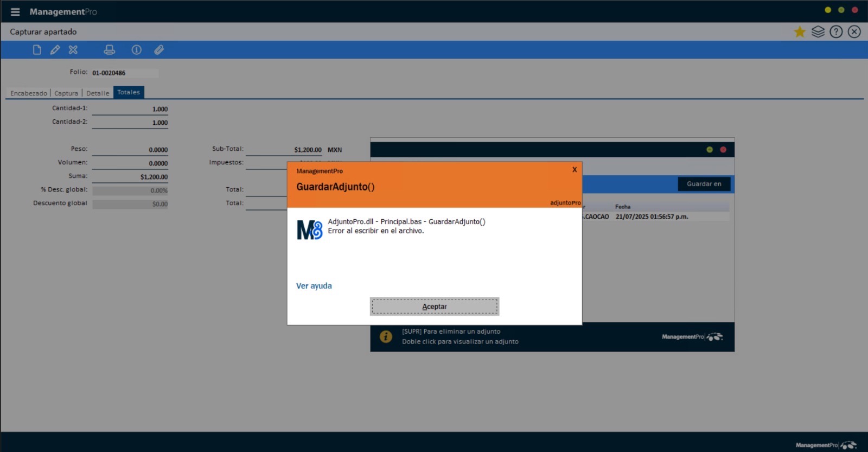Image resolution: width=868 pixels, height=452 pixels.
Task: Click green dot in attachments window title bar
Action: (710, 150)
